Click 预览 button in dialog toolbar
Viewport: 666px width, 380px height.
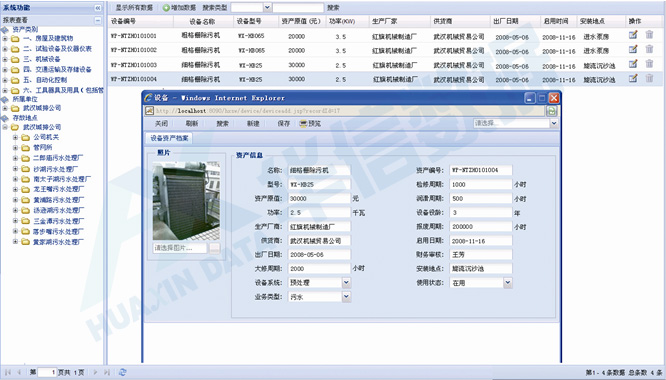[310, 124]
